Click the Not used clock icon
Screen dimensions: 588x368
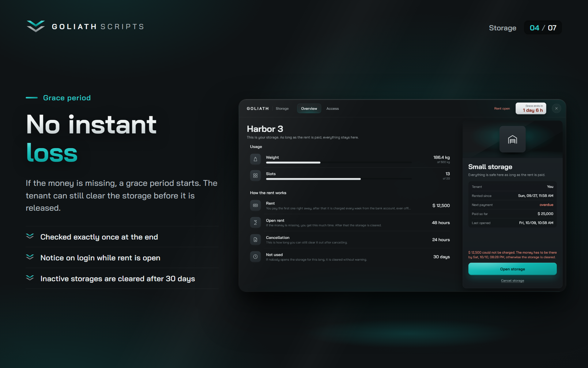[255, 257]
